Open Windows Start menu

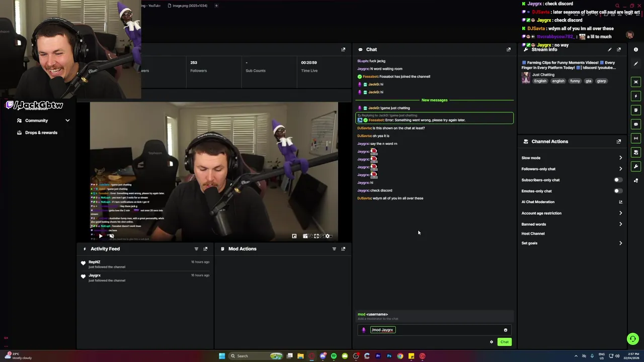222,356
